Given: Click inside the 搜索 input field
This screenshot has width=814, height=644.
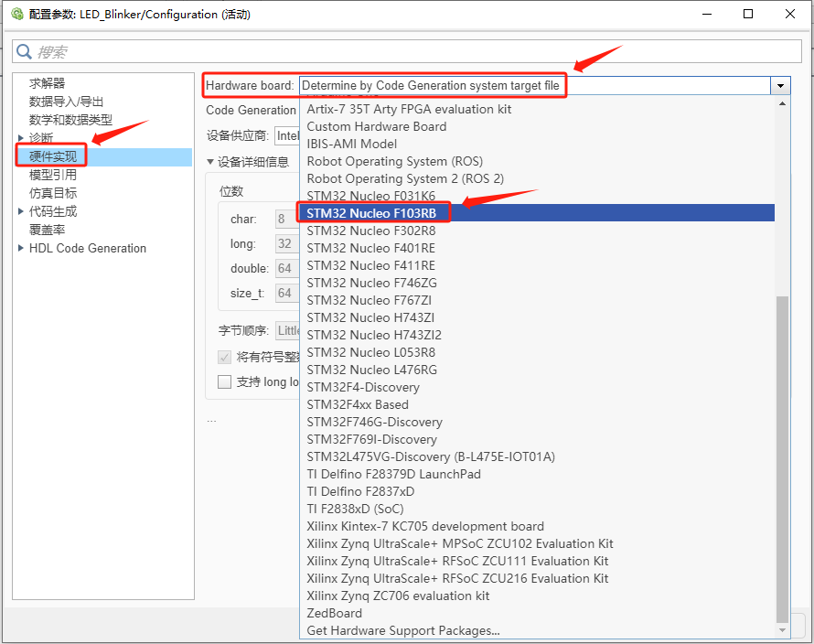Looking at the screenshot, I should (110, 50).
